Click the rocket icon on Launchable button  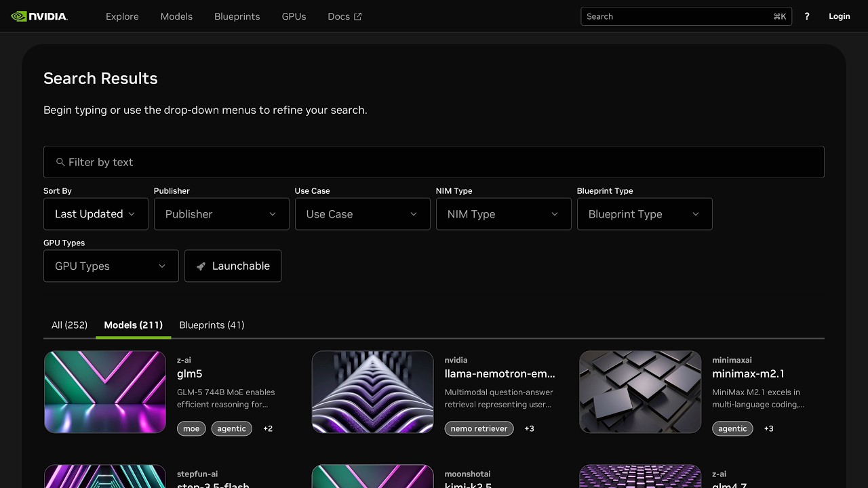(x=201, y=266)
